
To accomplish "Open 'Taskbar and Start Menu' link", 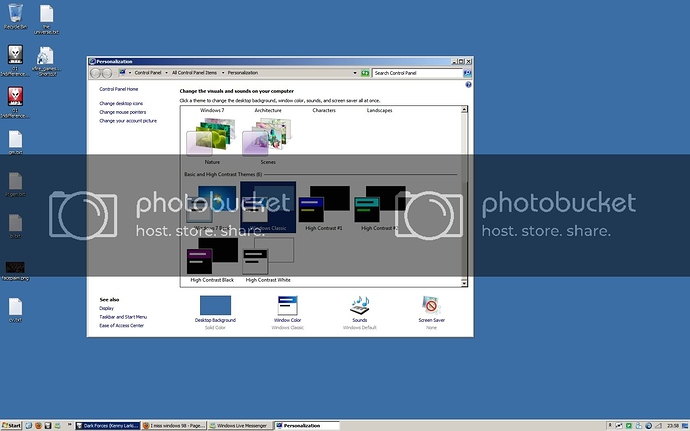I will click(x=123, y=317).
